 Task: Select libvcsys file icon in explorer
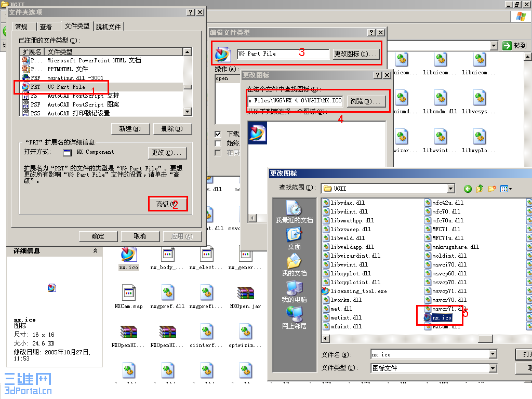pos(479,102)
